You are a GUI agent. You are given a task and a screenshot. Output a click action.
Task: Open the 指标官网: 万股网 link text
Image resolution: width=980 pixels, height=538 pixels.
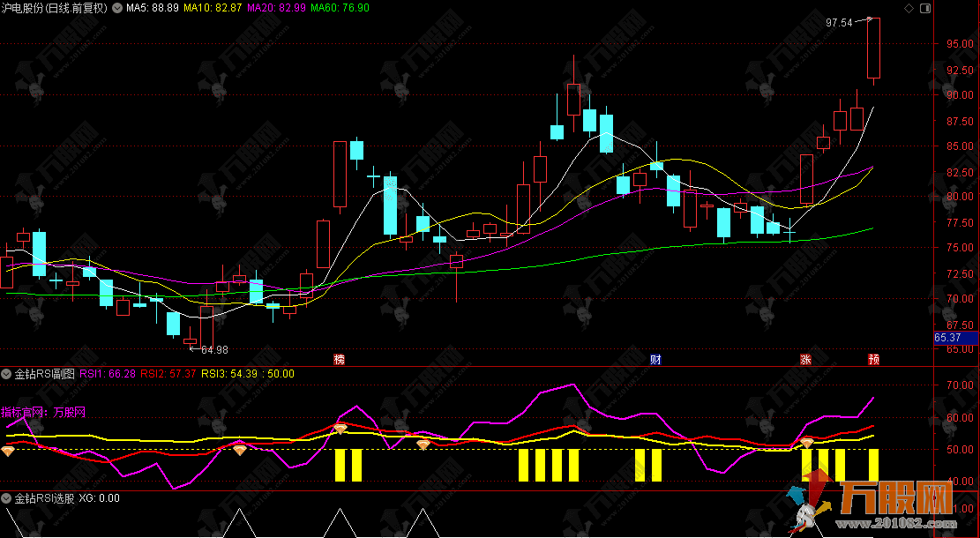click(43, 412)
